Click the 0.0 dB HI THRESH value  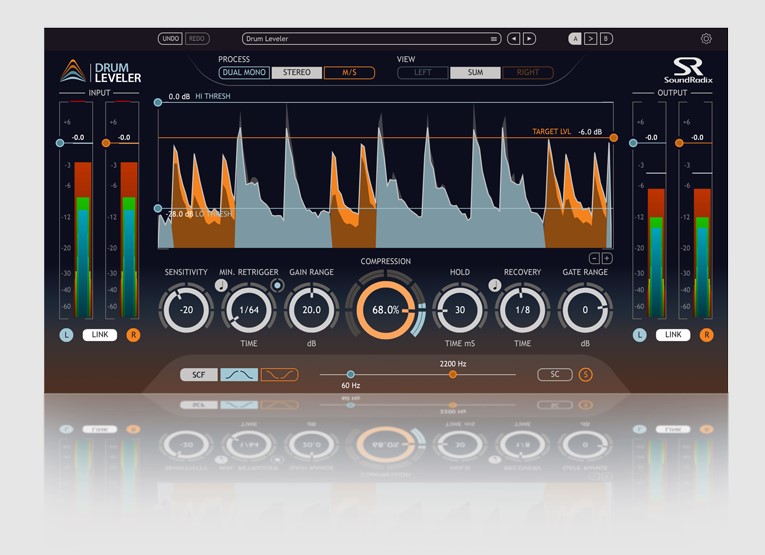[x=179, y=97]
